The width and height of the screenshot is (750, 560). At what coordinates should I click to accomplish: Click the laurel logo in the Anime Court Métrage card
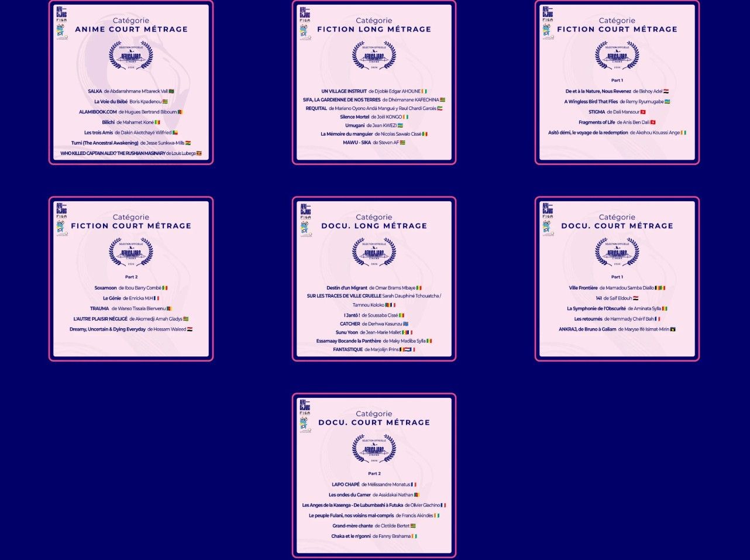click(x=131, y=56)
